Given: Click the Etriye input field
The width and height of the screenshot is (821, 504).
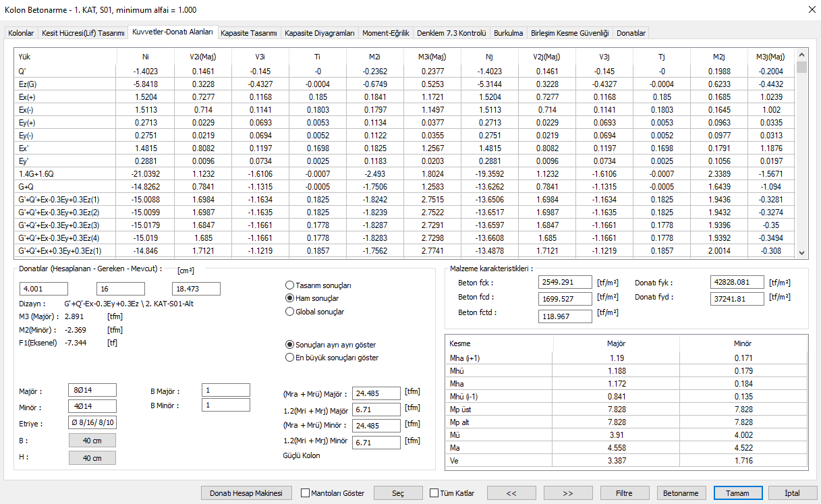Looking at the screenshot, I should (92, 423).
